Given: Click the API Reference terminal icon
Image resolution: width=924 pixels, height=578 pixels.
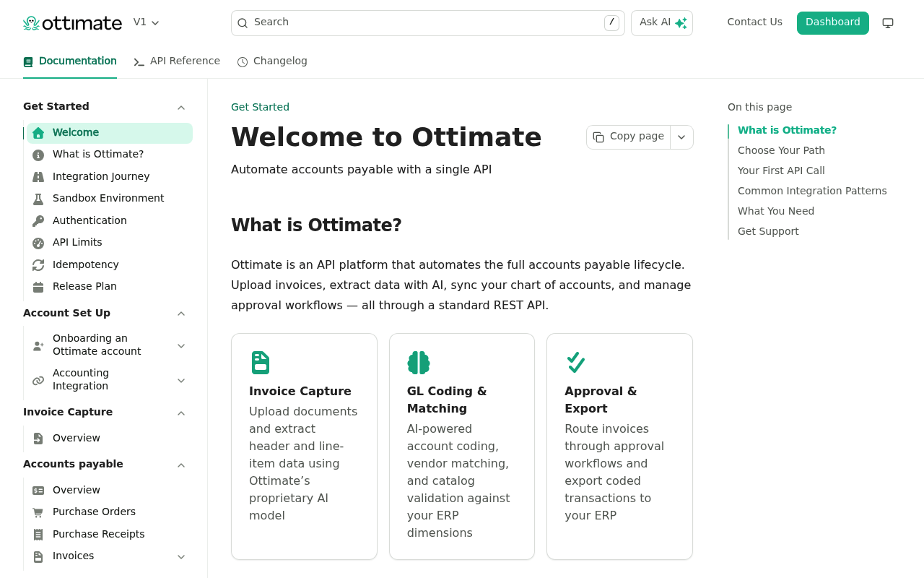Looking at the screenshot, I should pos(139,62).
